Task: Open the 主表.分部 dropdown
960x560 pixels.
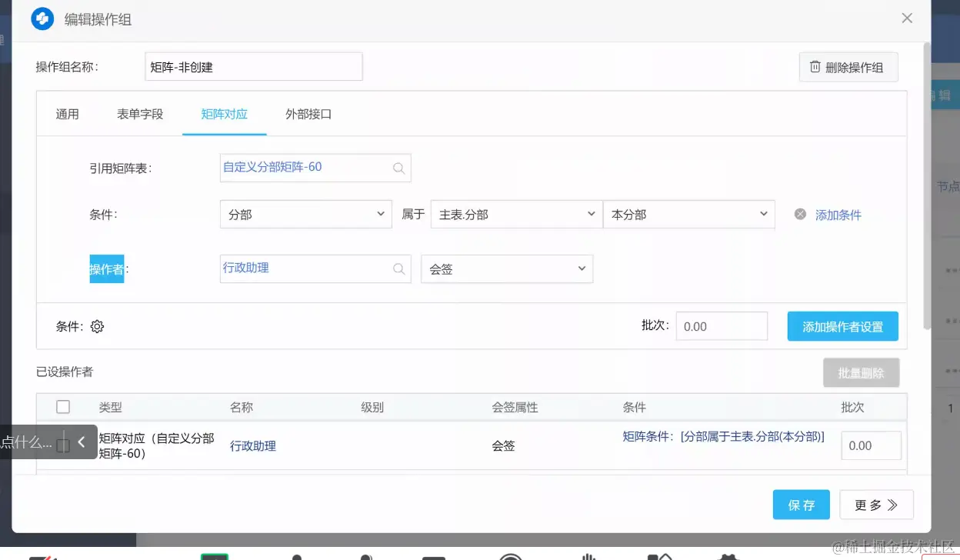Action: point(516,215)
